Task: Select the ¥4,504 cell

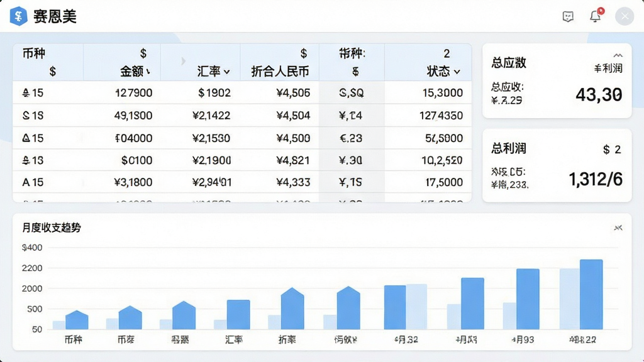Action: click(293, 116)
